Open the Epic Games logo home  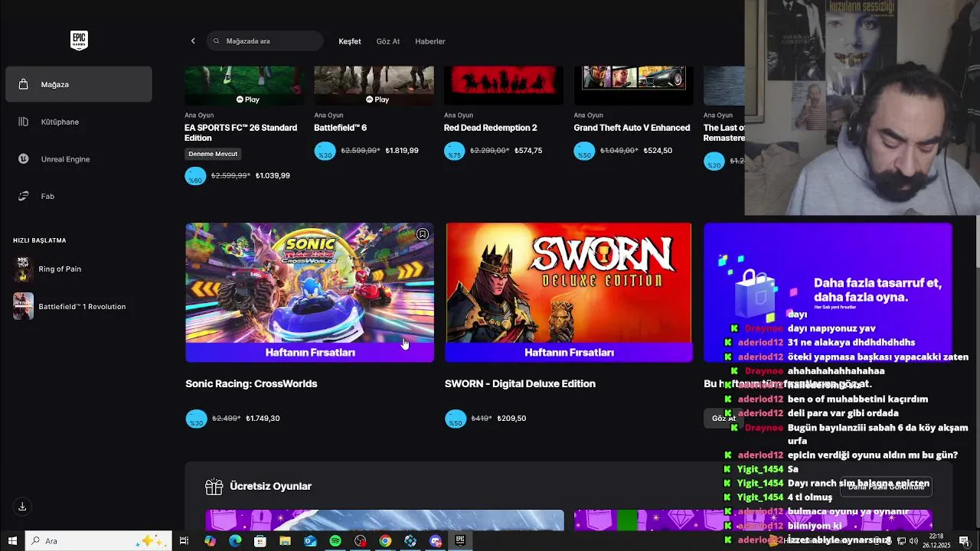pos(79,41)
